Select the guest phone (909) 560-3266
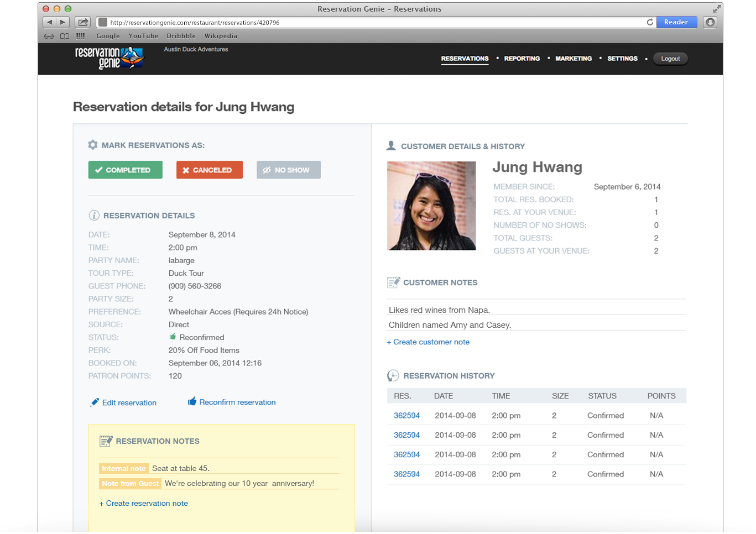The height and width of the screenshot is (534, 756). [195, 286]
